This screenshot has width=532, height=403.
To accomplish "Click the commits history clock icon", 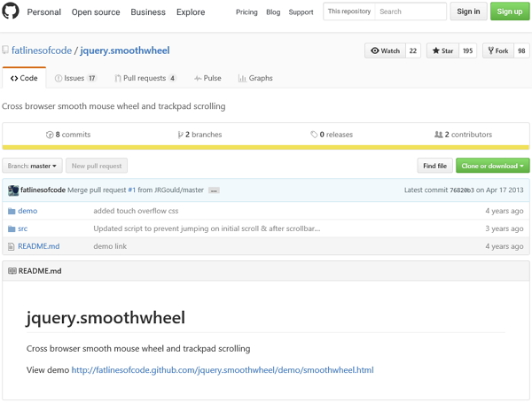I will point(50,135).
